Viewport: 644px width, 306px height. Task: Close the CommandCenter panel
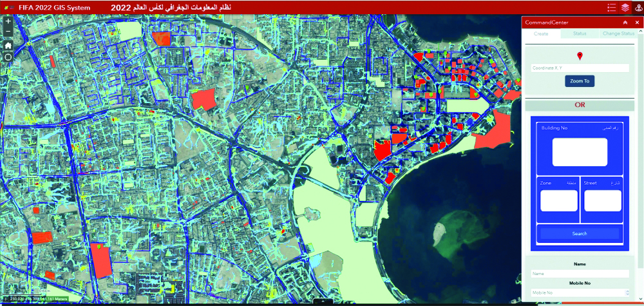click(x=637, y=23)
